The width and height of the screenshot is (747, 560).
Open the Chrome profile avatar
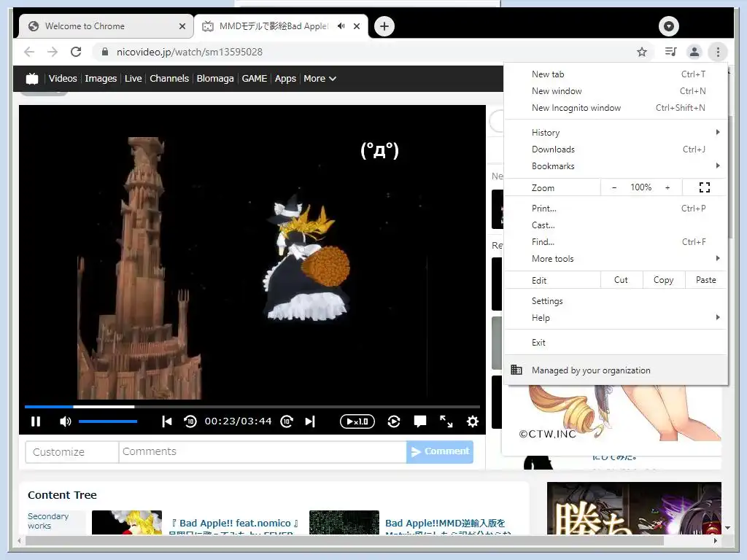pyautogui.click(x=694, y=52)
